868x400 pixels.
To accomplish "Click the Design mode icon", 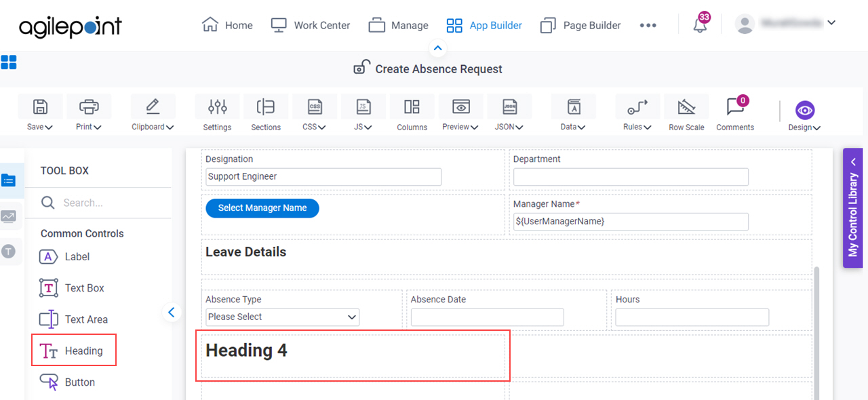I will tap(804, 111).
